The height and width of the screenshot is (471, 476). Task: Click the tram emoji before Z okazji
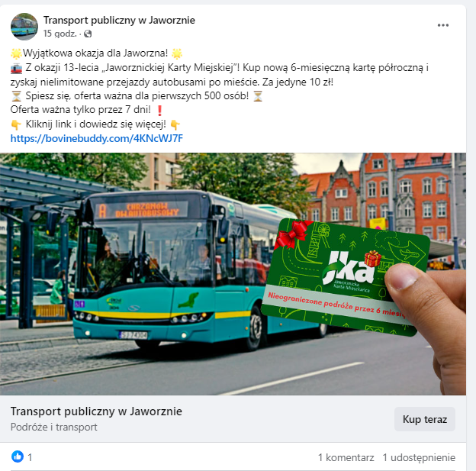[x=16, y=68]
